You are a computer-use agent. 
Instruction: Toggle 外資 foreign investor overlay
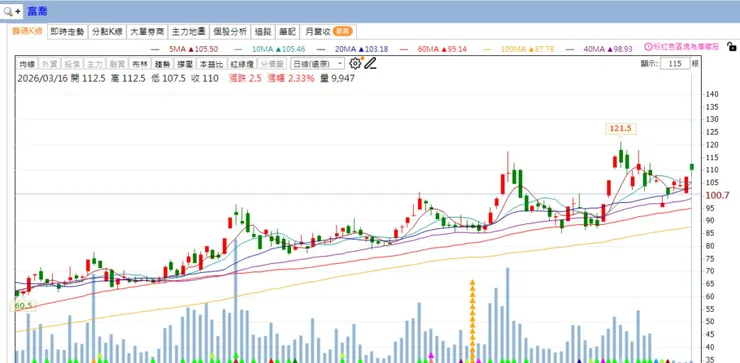pyautogui.click(x=49, y=64)
